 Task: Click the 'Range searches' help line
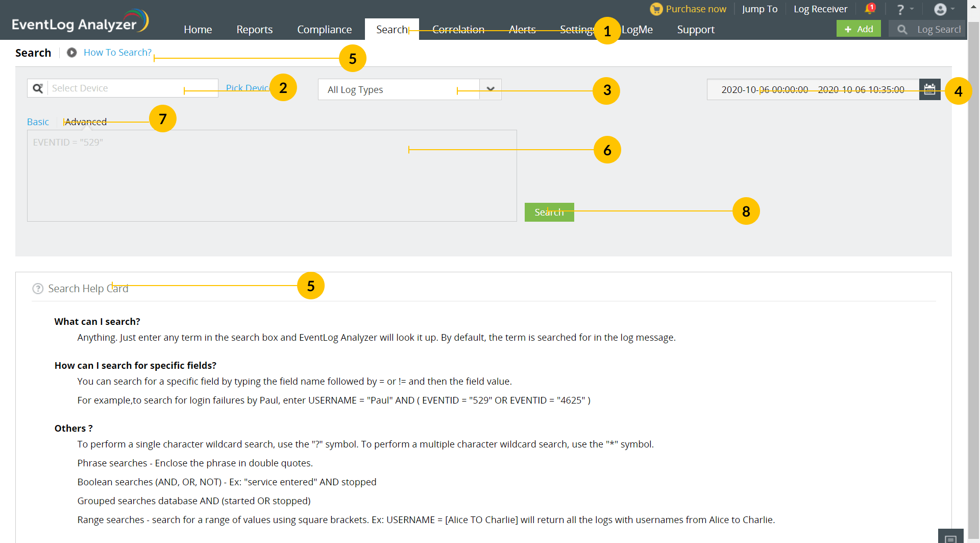pyautogui.click(x=426, y=520)
